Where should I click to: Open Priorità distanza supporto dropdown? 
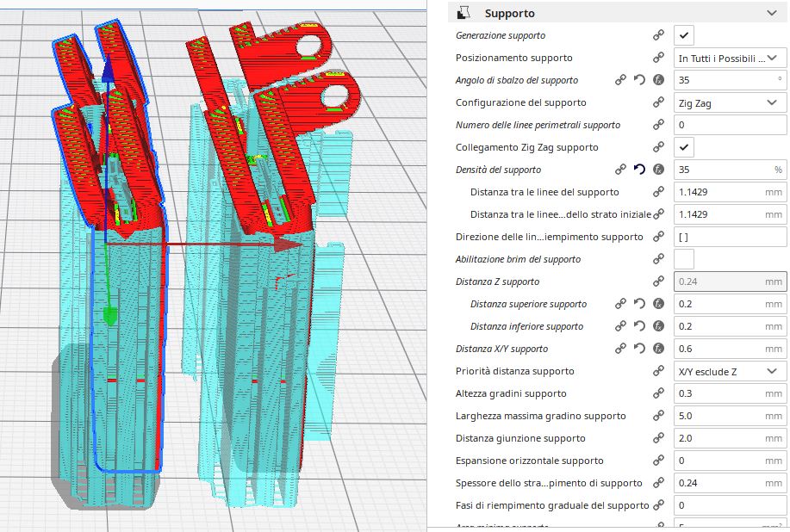[x=730, y=371]
